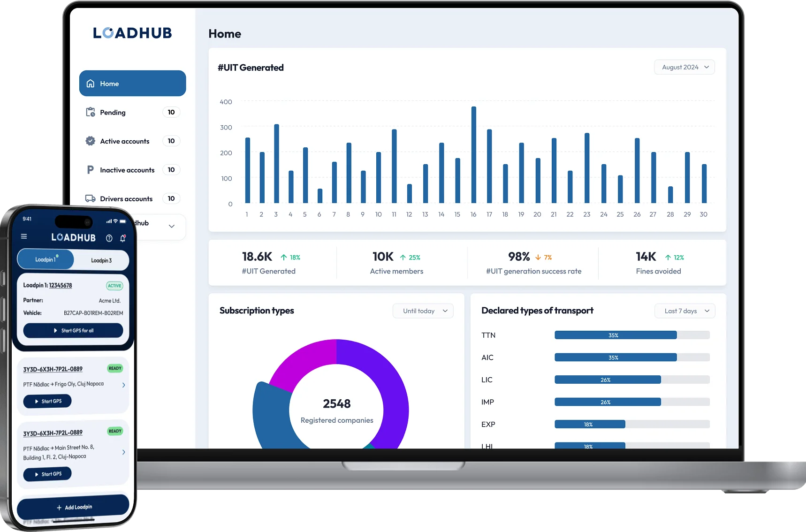Select the Loadpin 1 tab
806x532 pixels.
(46, 259)
